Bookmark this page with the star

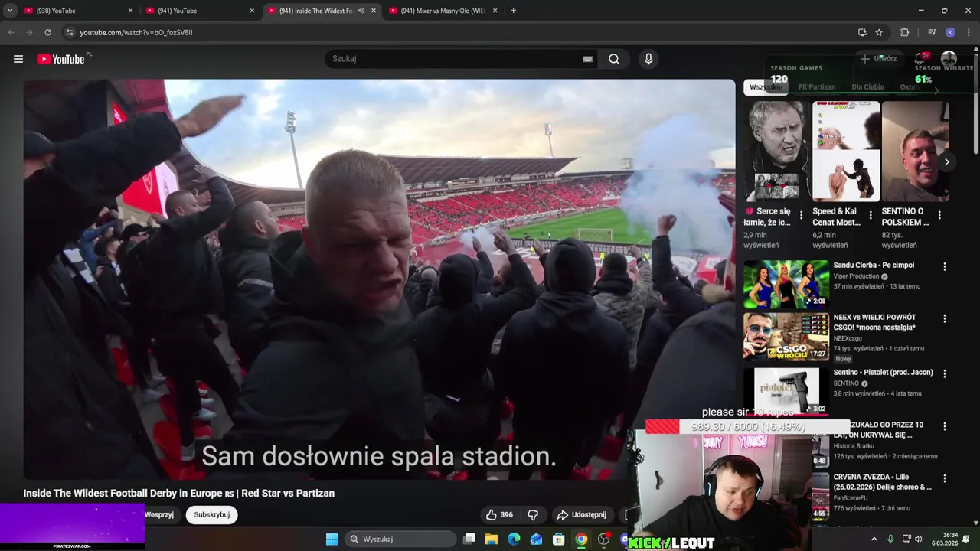pyautogui.click(x=879, y=32)
